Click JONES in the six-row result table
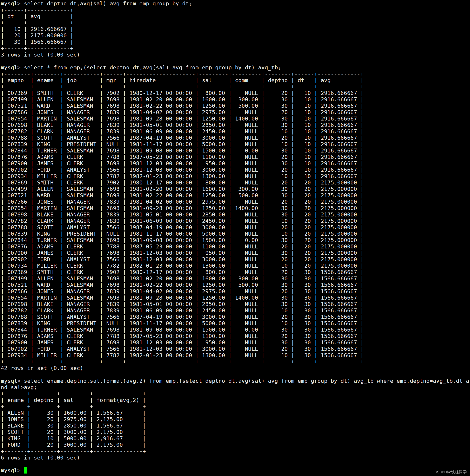The image size is (470, 476). tap(15, 419)
